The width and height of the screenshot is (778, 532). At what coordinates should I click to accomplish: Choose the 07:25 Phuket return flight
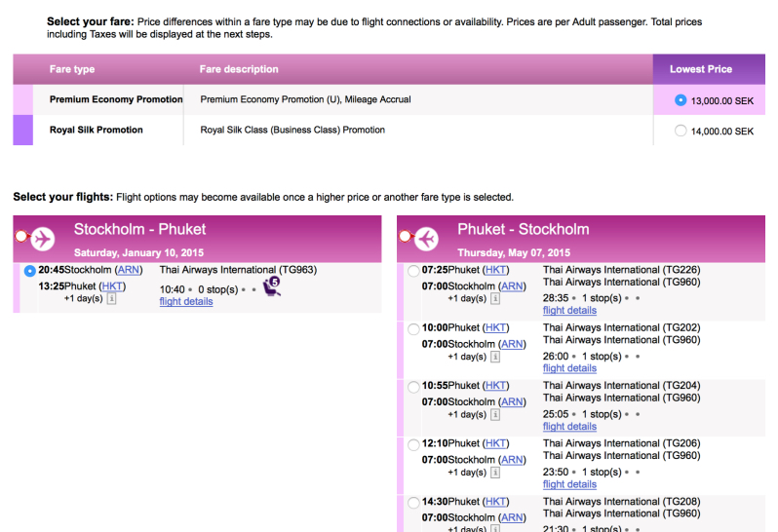(414, 271)
